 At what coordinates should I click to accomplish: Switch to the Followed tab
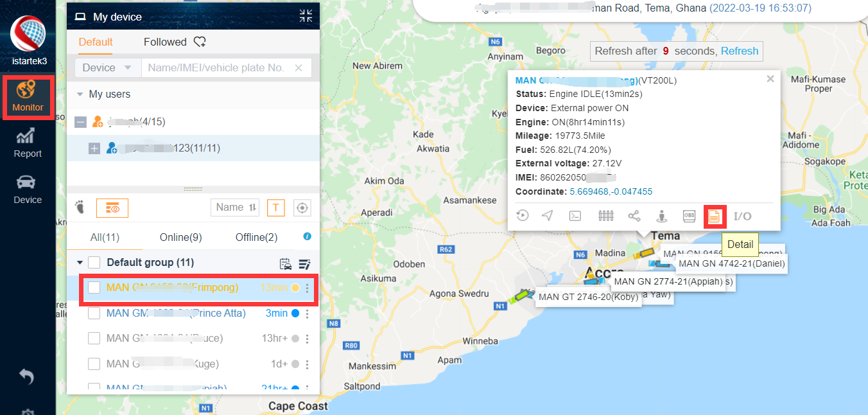(x=165, y=42)
